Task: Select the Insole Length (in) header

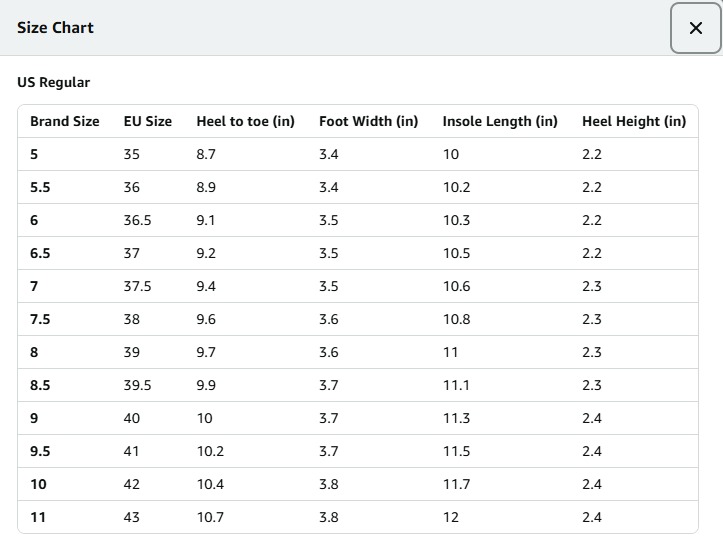Action: tap(500, 121)
